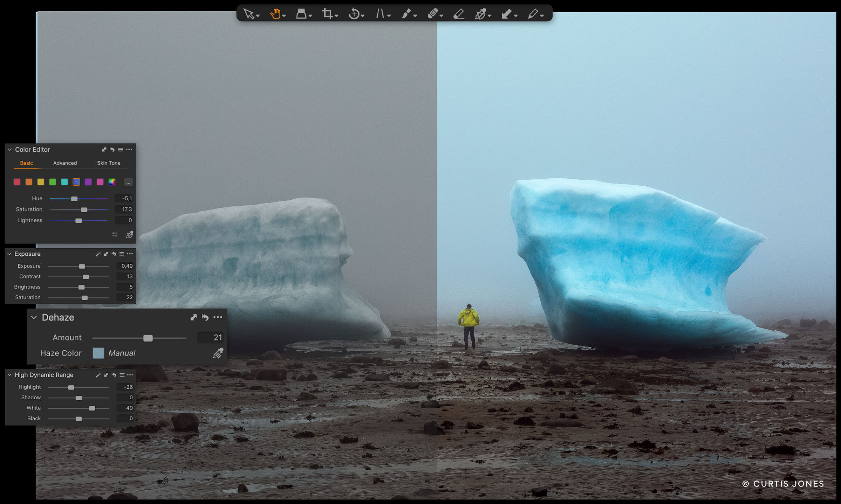
Task: Select the yellow color range swatch
Action: tap(41, 182)
